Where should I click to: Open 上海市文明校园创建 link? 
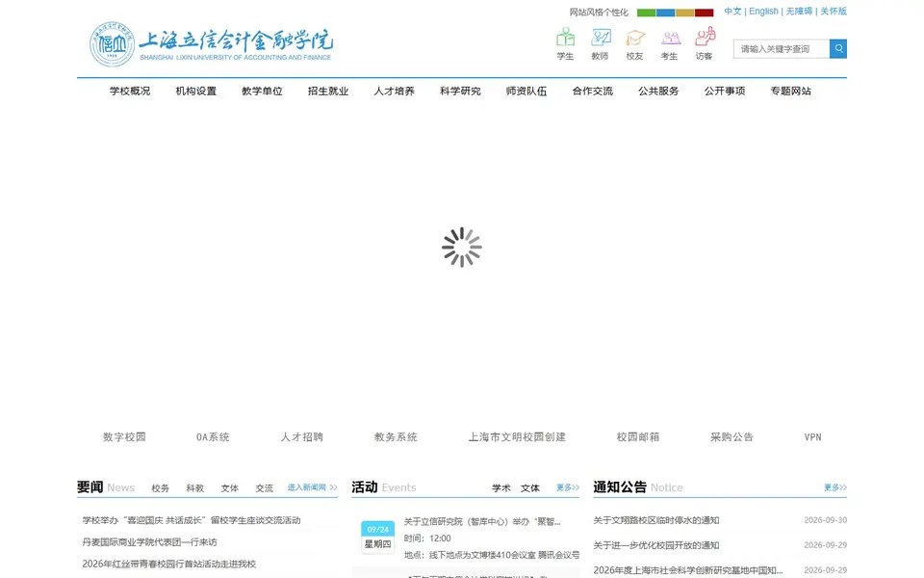517,437
